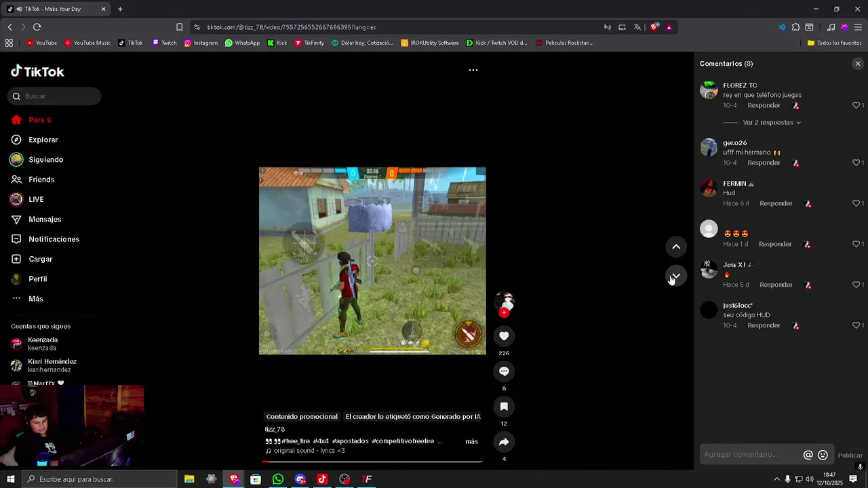Viewport: 868px width, 488px height.
Task: Close the Comentarios panel
Action: click(x=858, y=64)
